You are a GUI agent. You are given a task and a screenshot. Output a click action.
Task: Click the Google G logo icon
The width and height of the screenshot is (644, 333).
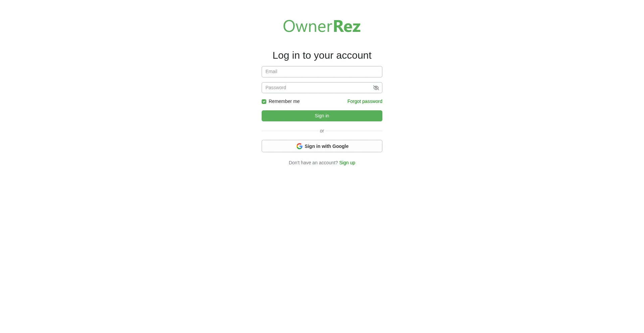click(x=300, y=146)
